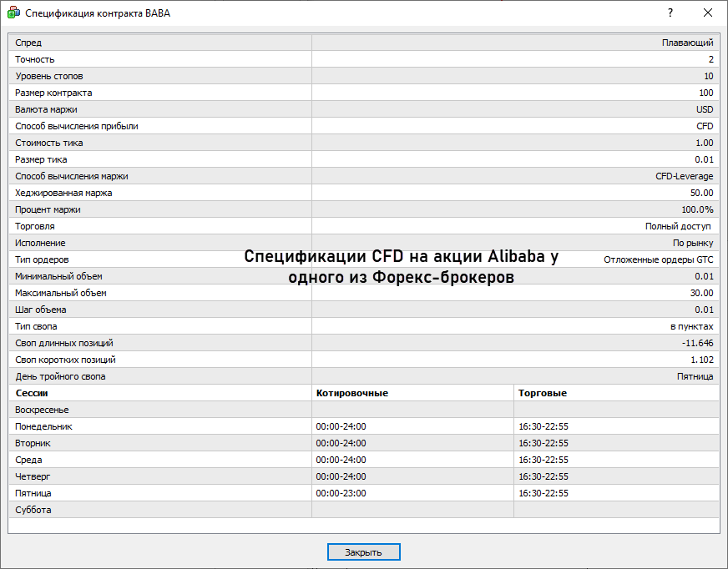The image size is (728, 569).
Task: Click Friday quote session time 00:00-23:00
Action: click(341, 493)
